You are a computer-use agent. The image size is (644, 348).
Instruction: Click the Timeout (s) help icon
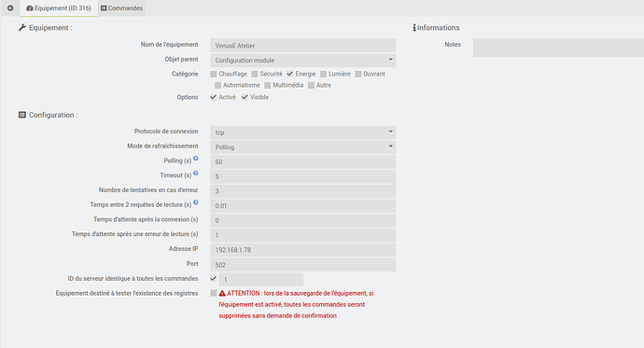click(x=196, y=174)
